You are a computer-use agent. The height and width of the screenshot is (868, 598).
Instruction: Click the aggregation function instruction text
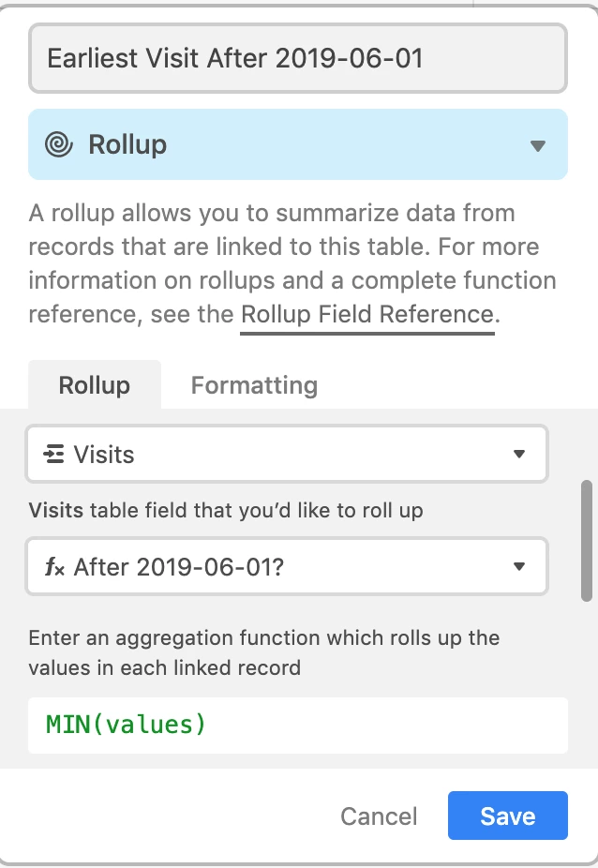coord(264,652)
